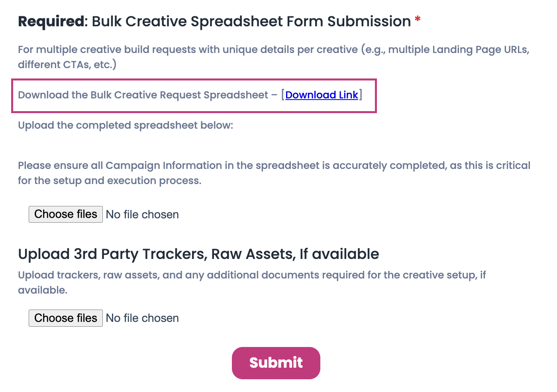Image resolution: width=557 pixels, height=392 pixels.
Task: Click "Upload the completed spreadsheet below" label
Action: 126,125
